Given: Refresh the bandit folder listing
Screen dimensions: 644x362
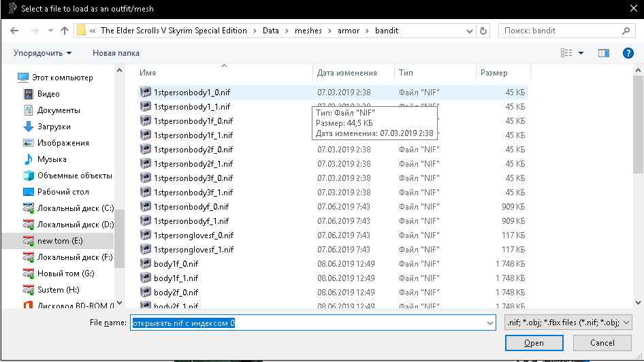Looking at the screenshot, I should click(483, 31).
